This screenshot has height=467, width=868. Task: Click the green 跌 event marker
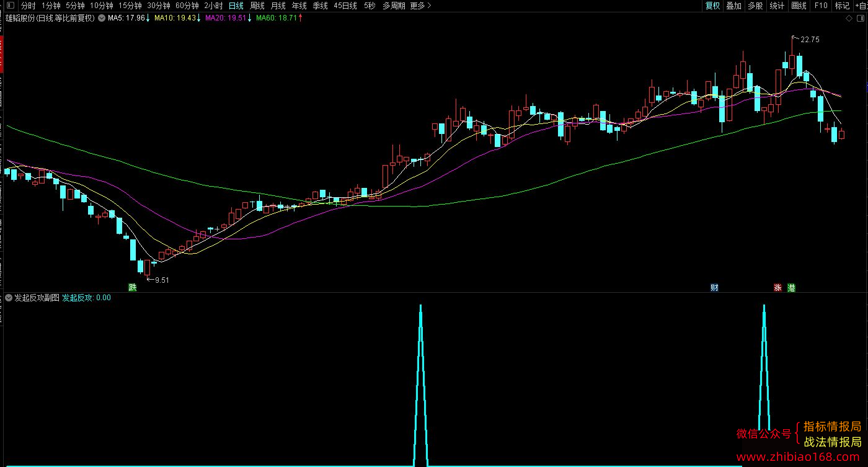click(131, 287)
